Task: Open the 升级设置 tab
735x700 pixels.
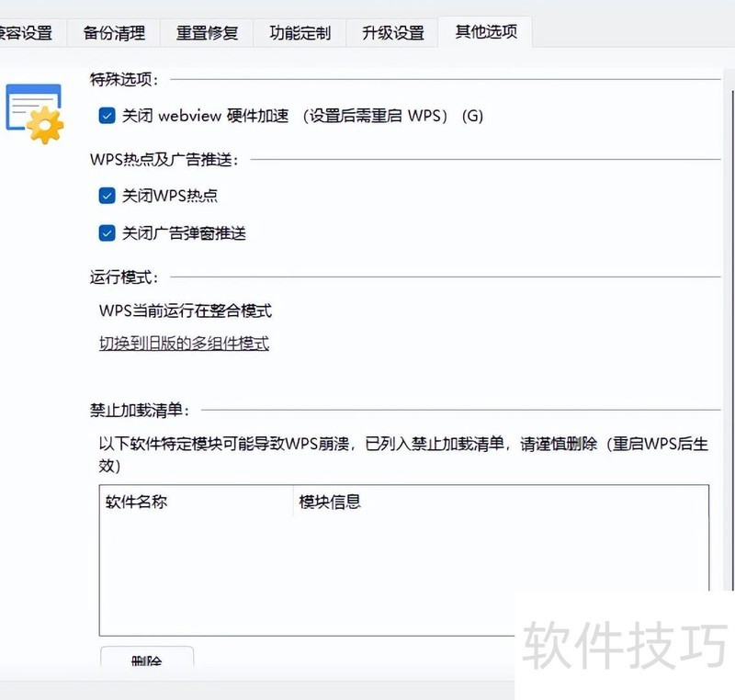Action: [x=393, y=33]
